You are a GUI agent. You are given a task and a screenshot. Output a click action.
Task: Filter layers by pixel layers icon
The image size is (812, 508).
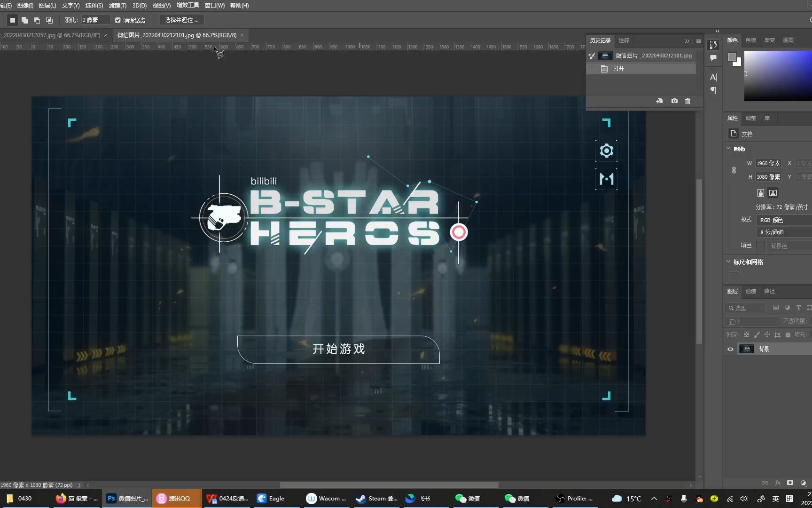(776, 308)
